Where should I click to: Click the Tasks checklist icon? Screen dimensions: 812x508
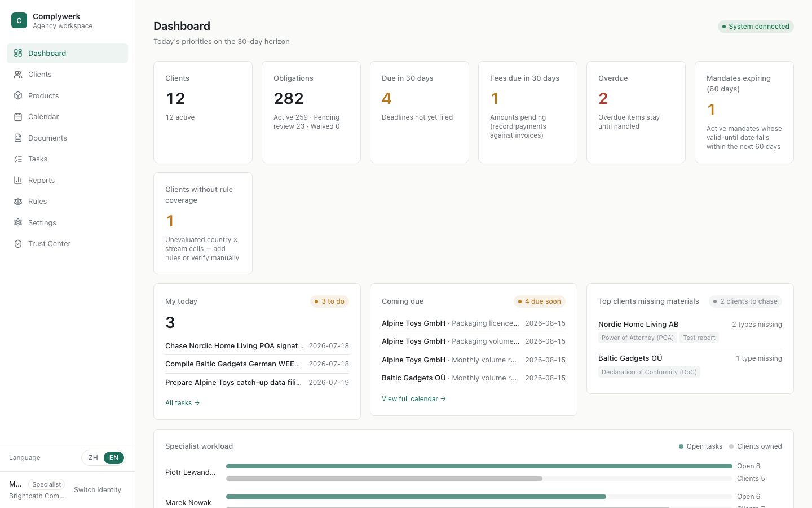coord(18,159)
